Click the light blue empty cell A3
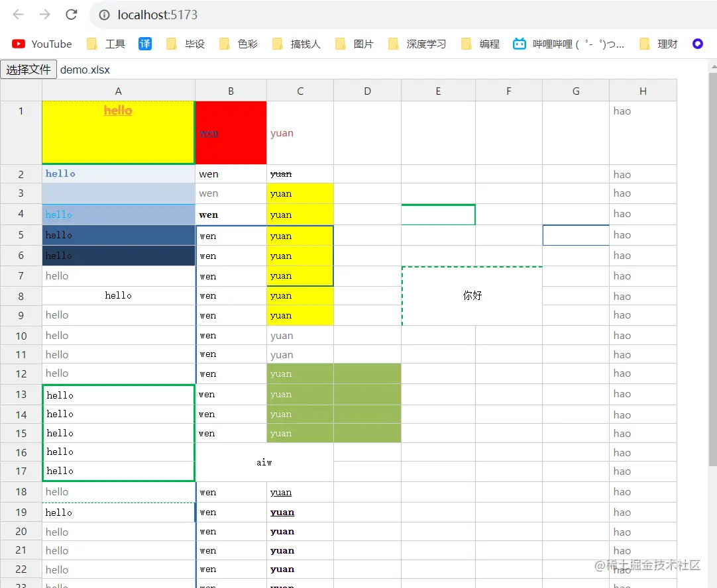The height and width of the screenshot is (588, 717). 119,193
